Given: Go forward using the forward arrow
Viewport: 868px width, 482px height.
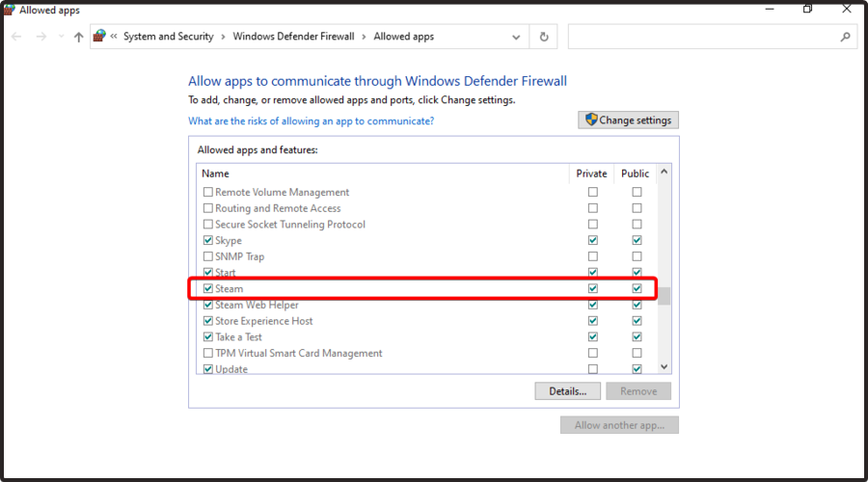Looking at the screenshot, I should (41, 37).
